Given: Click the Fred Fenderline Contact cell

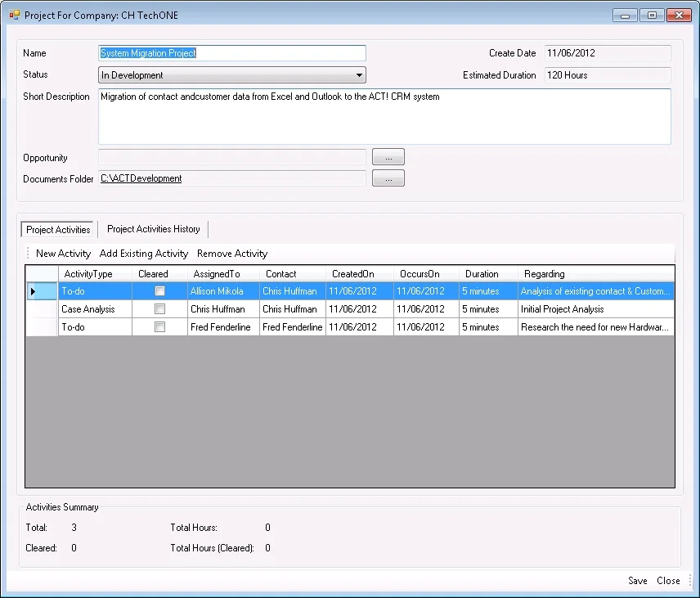Looking at the screenshot, I should 293,327.
